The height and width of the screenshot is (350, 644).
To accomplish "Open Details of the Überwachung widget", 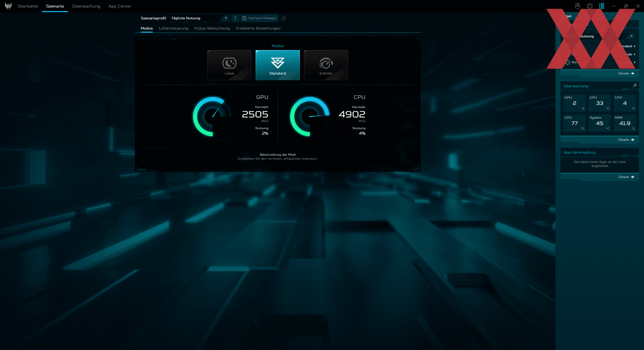I will point(626,140).
